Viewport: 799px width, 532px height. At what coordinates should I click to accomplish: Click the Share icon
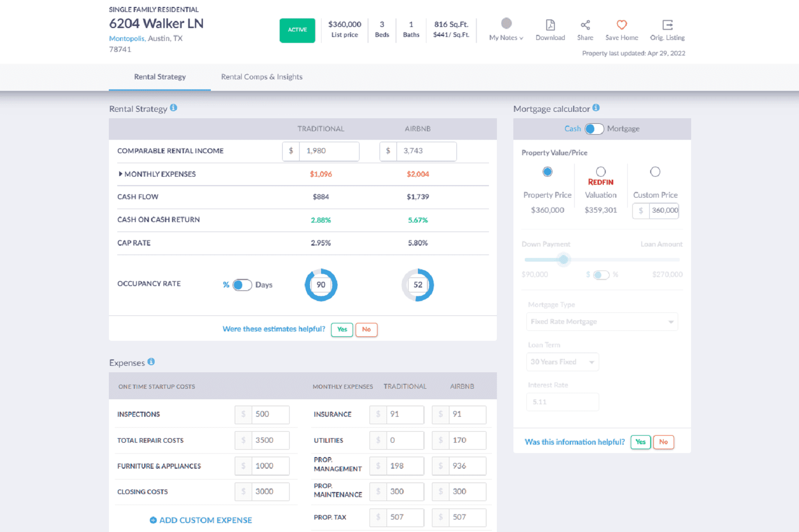(x=585, y=25)
